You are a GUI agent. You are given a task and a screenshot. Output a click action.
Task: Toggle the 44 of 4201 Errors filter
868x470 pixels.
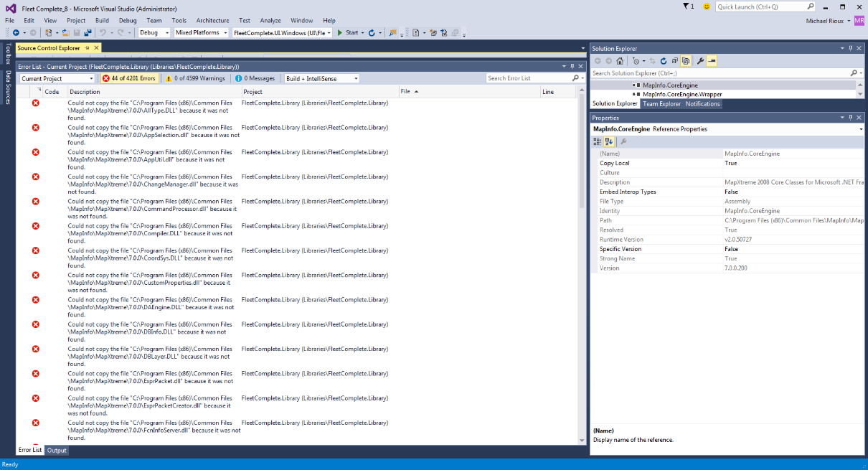129,78
